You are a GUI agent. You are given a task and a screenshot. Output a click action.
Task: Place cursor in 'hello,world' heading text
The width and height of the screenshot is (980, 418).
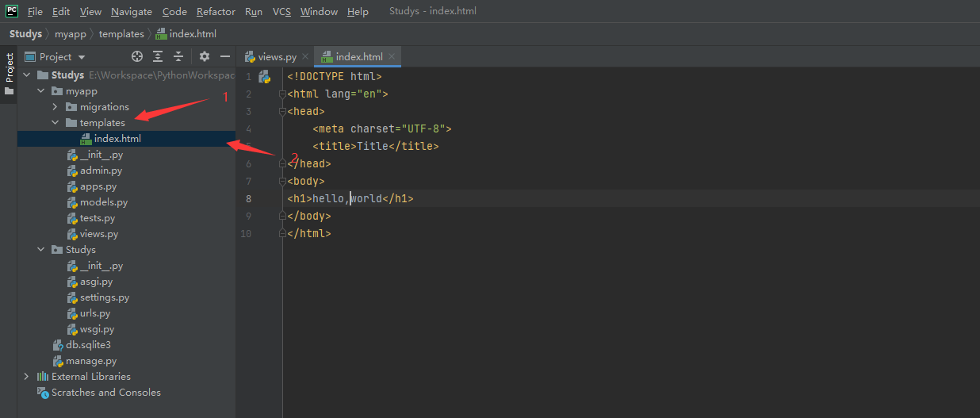pos(347,199)
